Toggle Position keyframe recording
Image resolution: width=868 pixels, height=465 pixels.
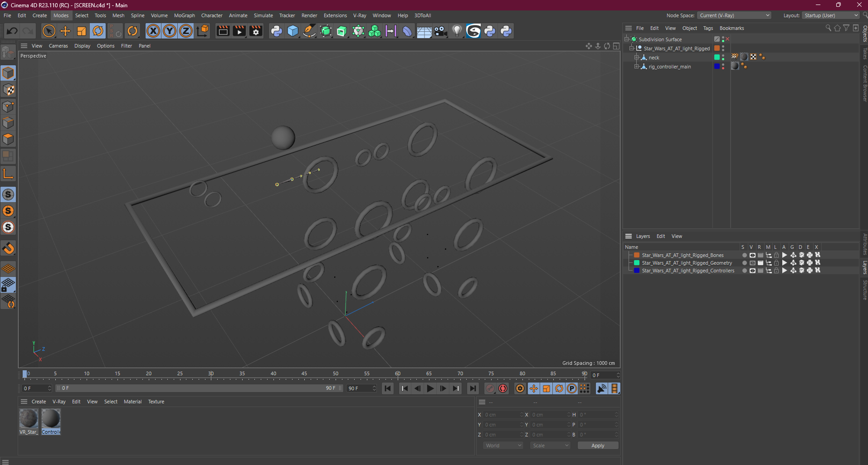point(534,388)
